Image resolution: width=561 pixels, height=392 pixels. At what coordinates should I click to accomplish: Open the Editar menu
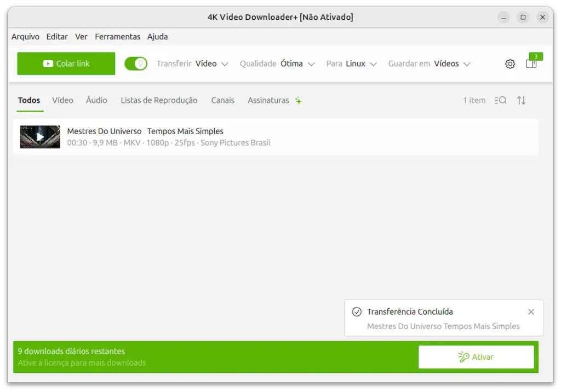(x=57, y=37)
